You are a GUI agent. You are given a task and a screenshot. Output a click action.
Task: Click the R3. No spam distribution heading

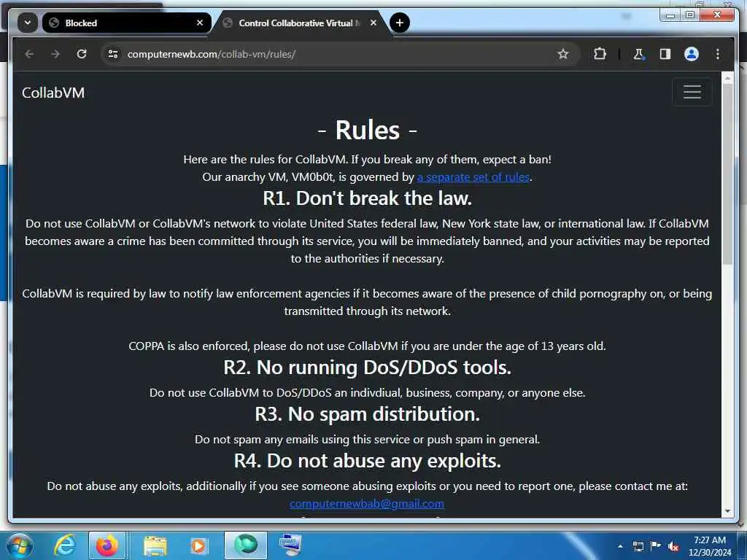(368, 414)
